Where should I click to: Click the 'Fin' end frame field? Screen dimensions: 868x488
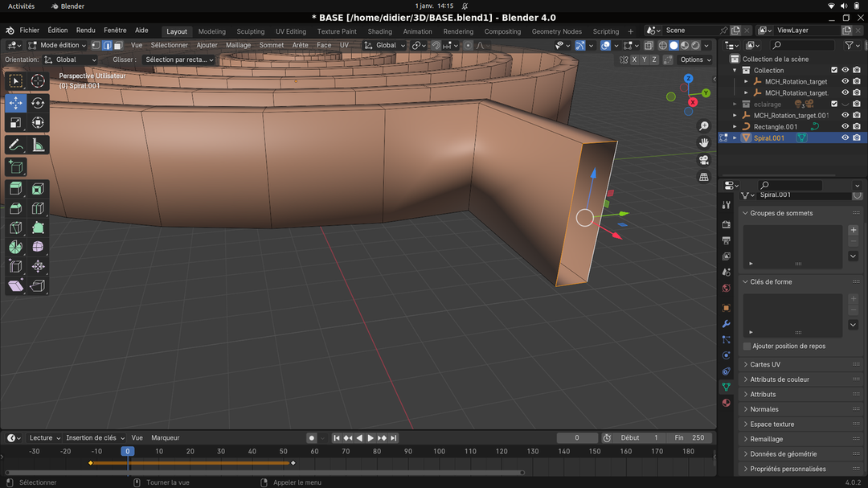690,438
